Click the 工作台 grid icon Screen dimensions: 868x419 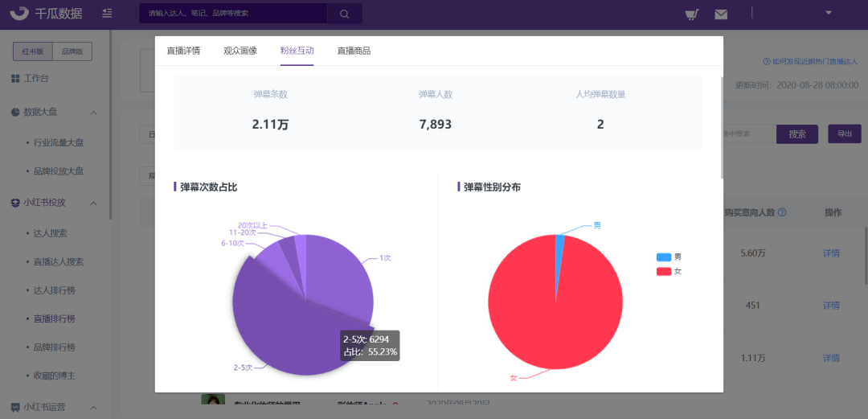15,79
